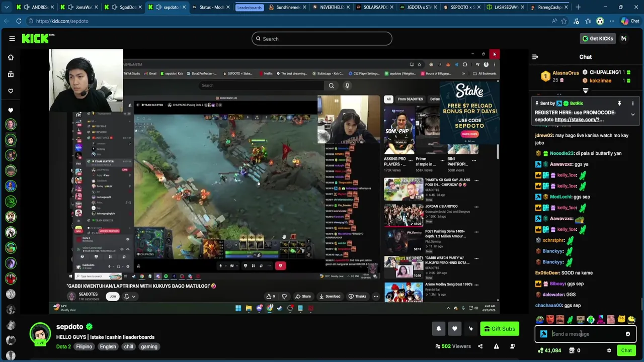Screen dimensions: 644x362
Task: Open emoji picker in chat input
Action: click(x=627, y=334)
